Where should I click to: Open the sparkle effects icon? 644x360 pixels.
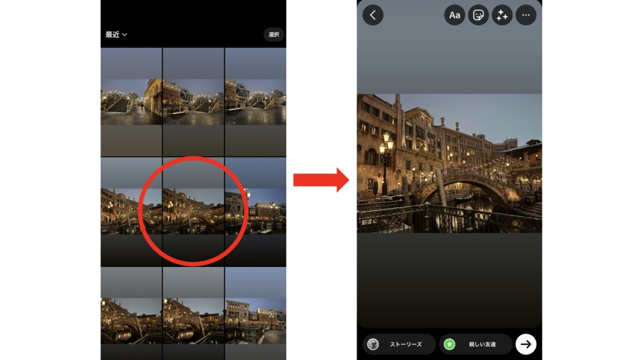(x=502, y=15)
